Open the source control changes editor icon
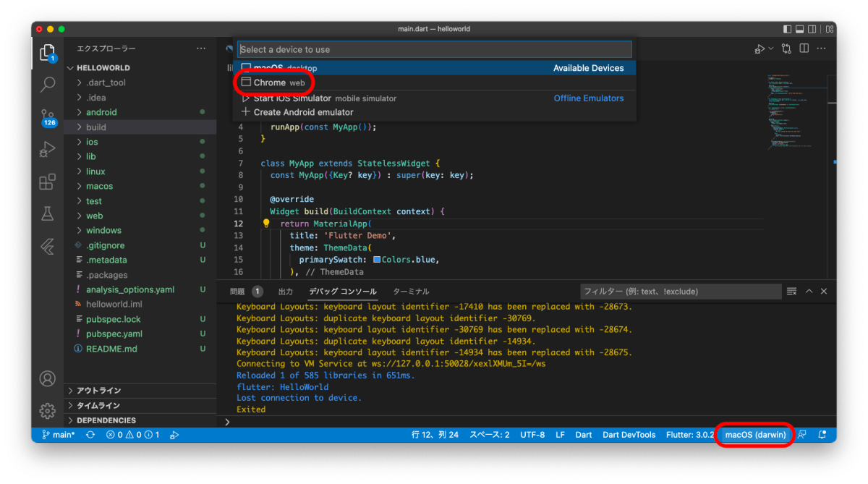The width and height of the screenshot is (868, 484). tap(786, 48)
